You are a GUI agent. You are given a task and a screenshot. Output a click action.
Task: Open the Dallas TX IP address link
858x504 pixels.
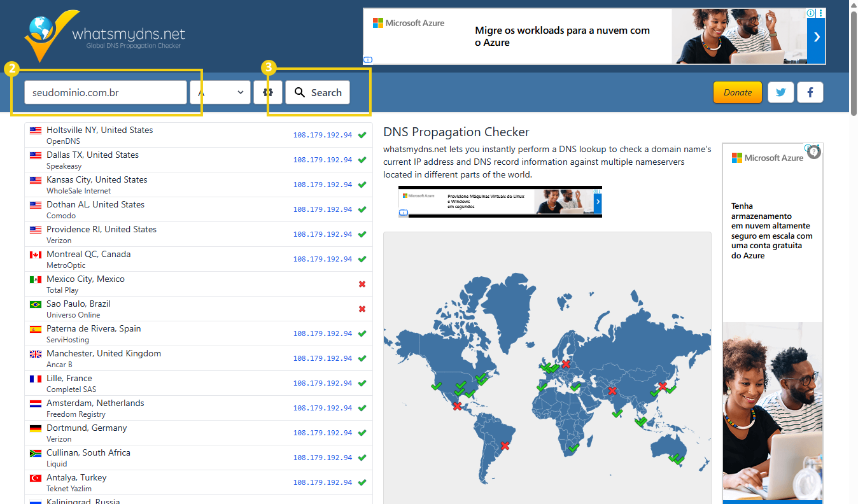click(322, 160)
